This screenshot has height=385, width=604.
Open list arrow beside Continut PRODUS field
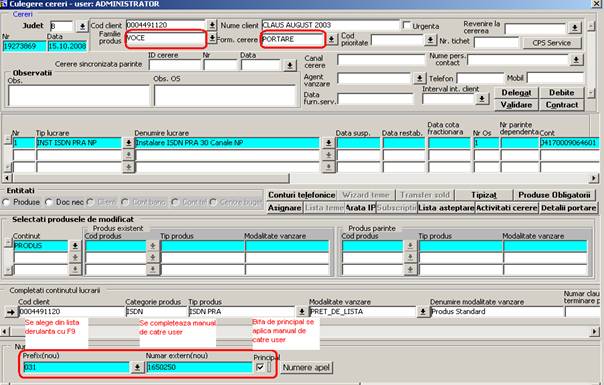[x=75, y=246]
